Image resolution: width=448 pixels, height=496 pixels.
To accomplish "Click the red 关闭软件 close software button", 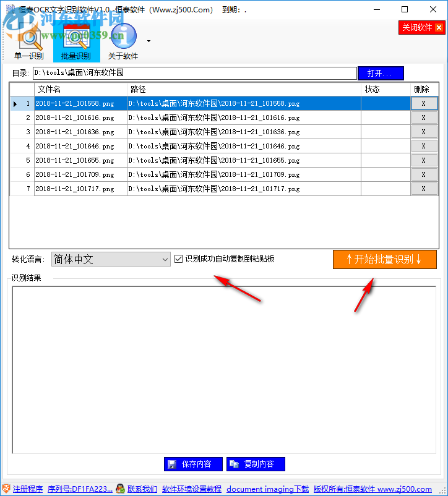I will point(422,27).
